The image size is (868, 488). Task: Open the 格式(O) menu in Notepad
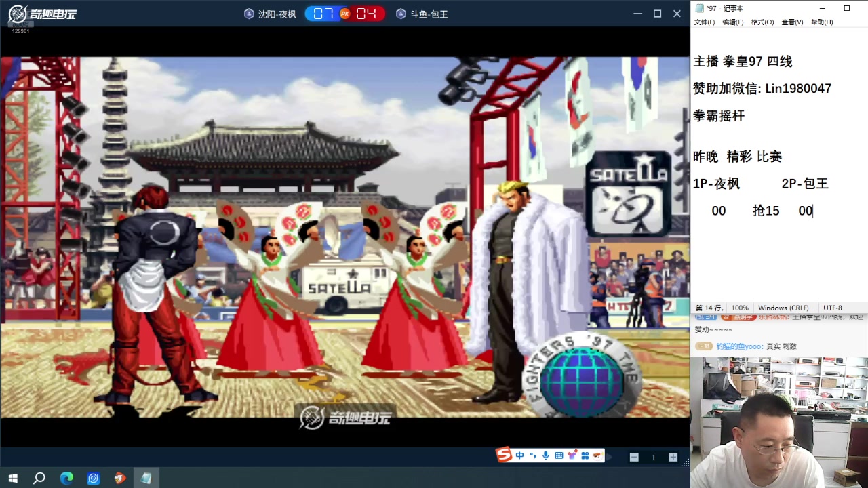[x=762, y=22]
